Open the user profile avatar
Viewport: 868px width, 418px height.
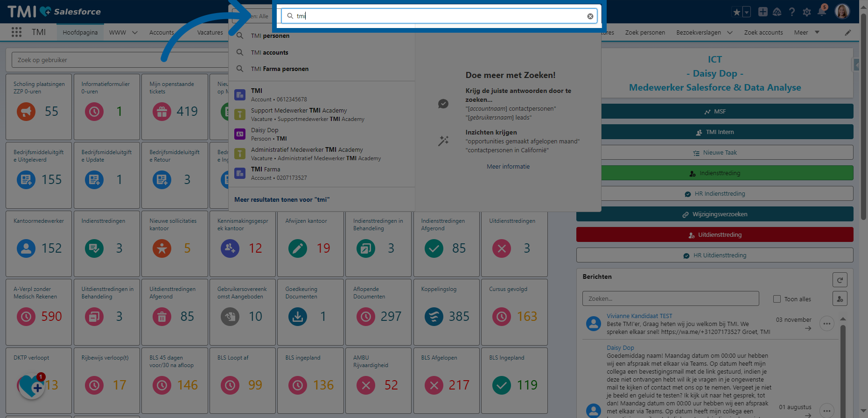pos(842,11)
